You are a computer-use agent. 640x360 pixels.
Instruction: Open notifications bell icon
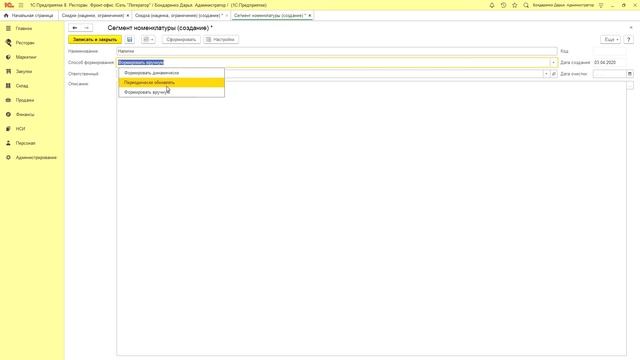pyautogui.click(x=492, y=5)
